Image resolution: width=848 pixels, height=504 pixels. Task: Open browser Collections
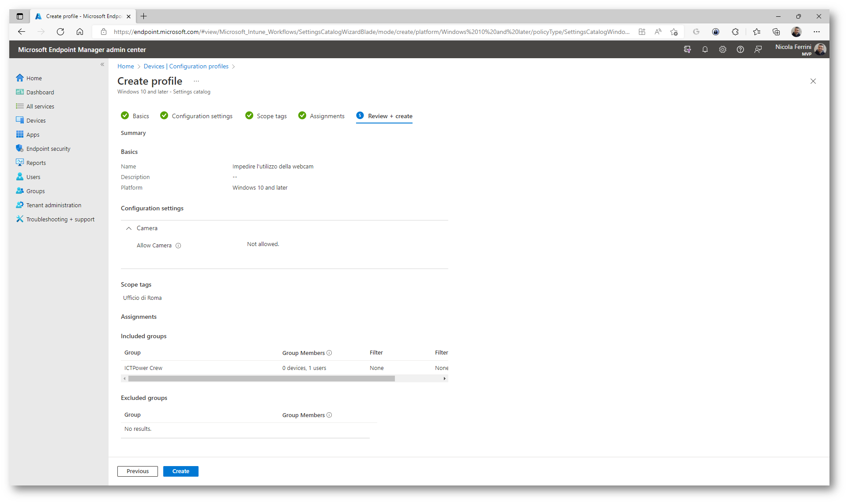(x=776, y=32)
